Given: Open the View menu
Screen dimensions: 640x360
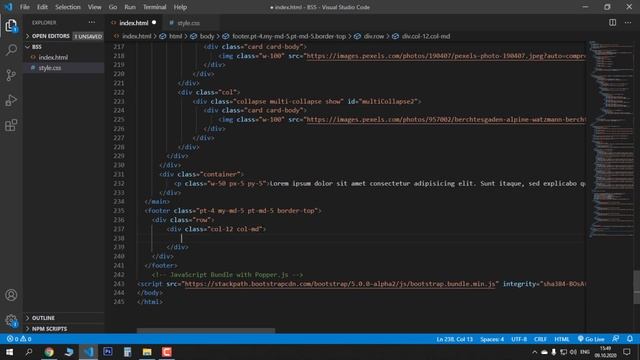Looking at the screenshot, I should tap(94, 7).
